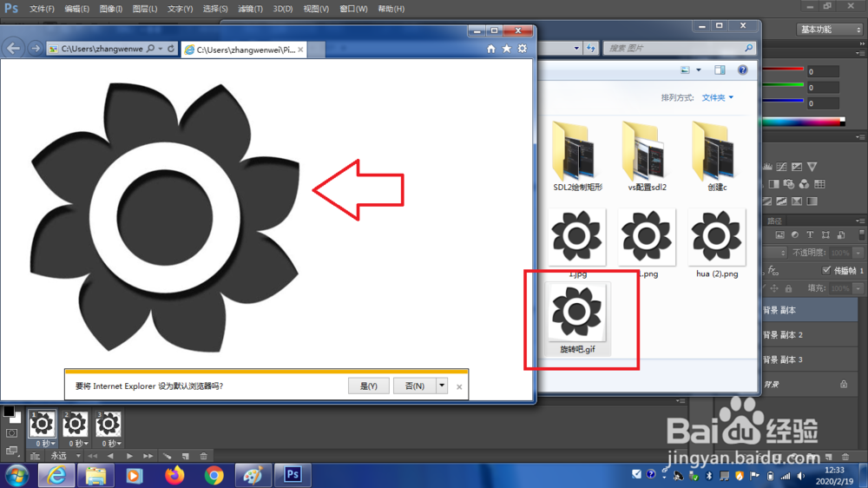
Task: Click the red color slider
Action: click(x=783, y=69)
